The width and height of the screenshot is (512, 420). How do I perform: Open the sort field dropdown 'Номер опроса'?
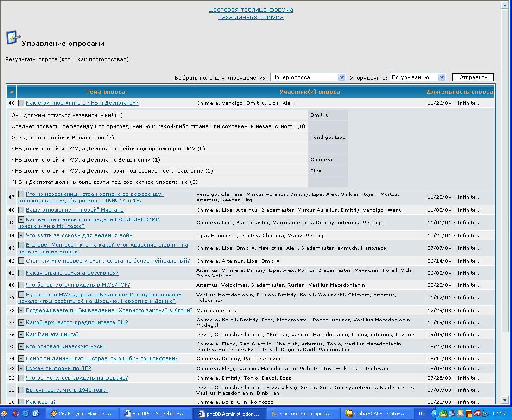[308, 77]
